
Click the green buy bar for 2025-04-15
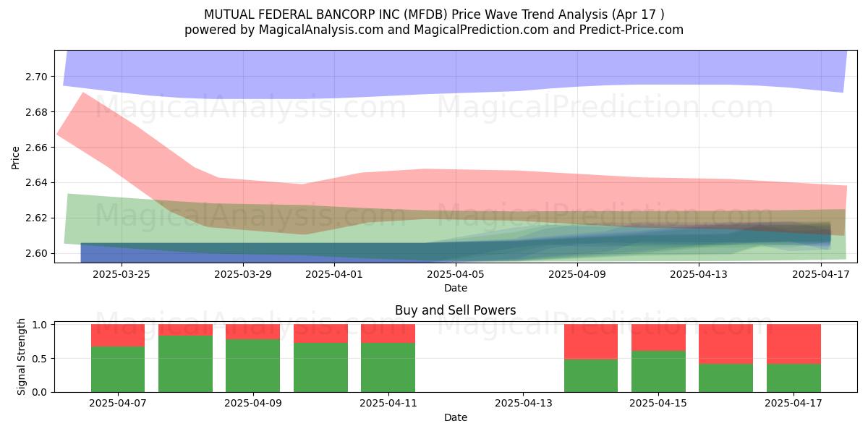(x=659, y=372)
